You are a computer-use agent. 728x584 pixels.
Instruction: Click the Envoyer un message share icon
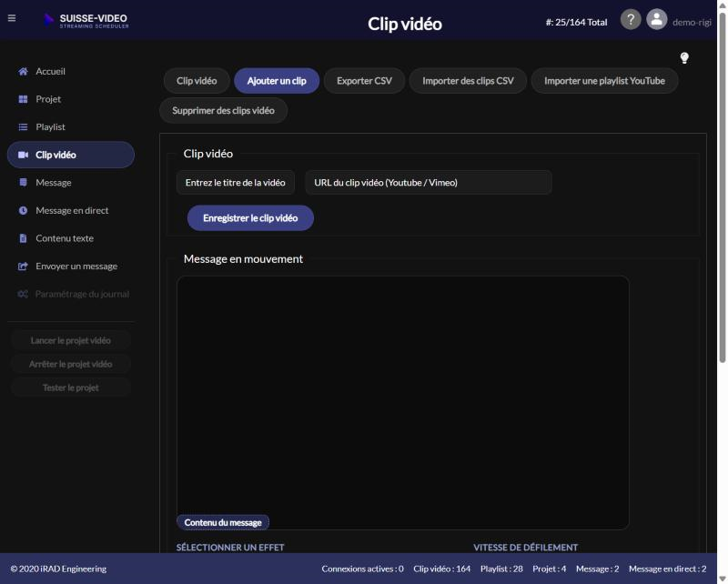pos(23,266)
